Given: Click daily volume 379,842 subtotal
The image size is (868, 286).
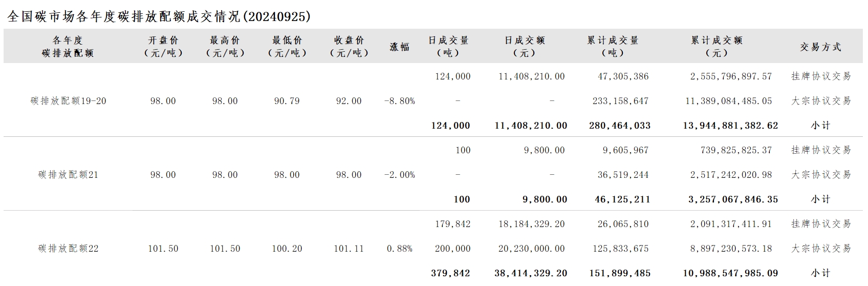Looking at the screenshot, I should pyautogui.click(x=450, y=273).
